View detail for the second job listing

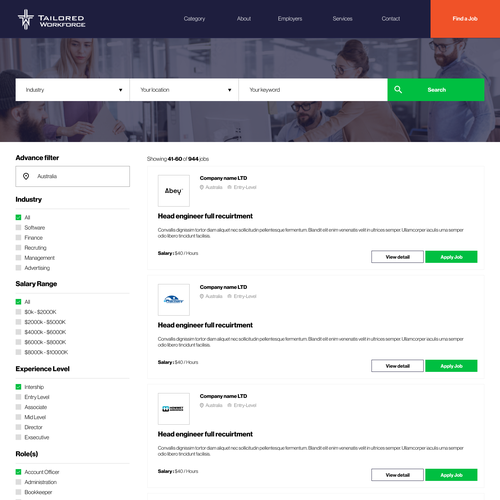tap(397, 366)
